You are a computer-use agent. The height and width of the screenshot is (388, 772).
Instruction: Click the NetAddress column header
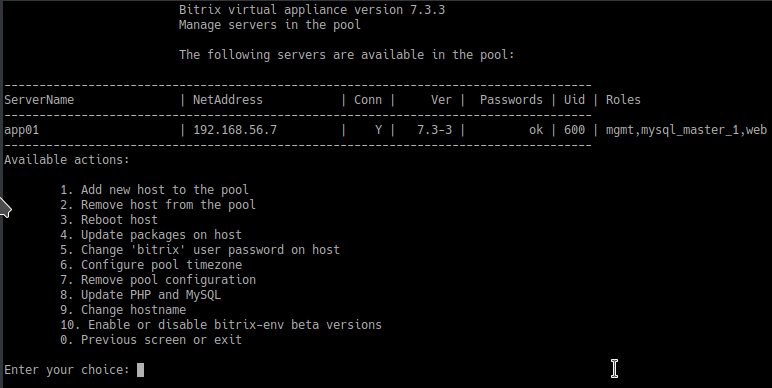pyautogui.click(x=228, y=100)
